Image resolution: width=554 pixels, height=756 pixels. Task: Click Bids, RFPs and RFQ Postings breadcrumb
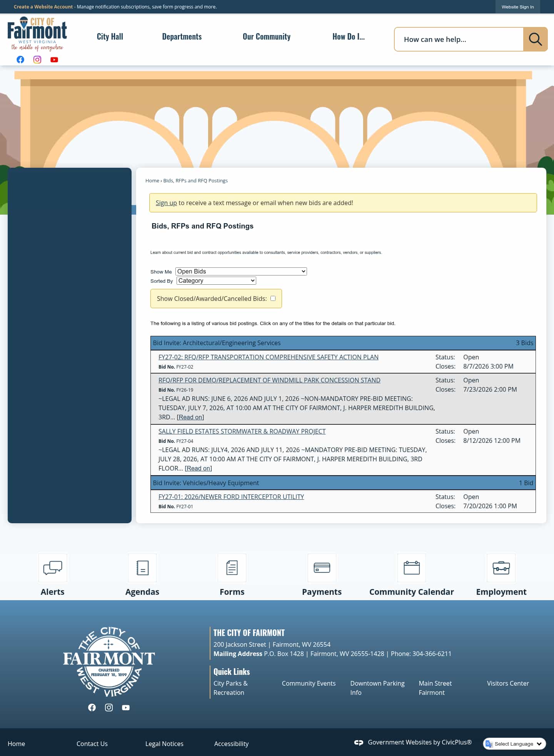tap(195, 180)
